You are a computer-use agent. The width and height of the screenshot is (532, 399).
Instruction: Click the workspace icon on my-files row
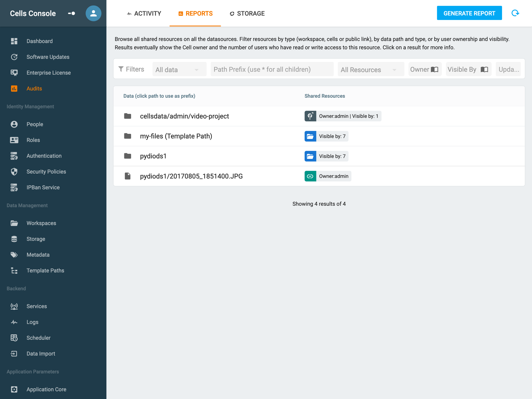310,136
